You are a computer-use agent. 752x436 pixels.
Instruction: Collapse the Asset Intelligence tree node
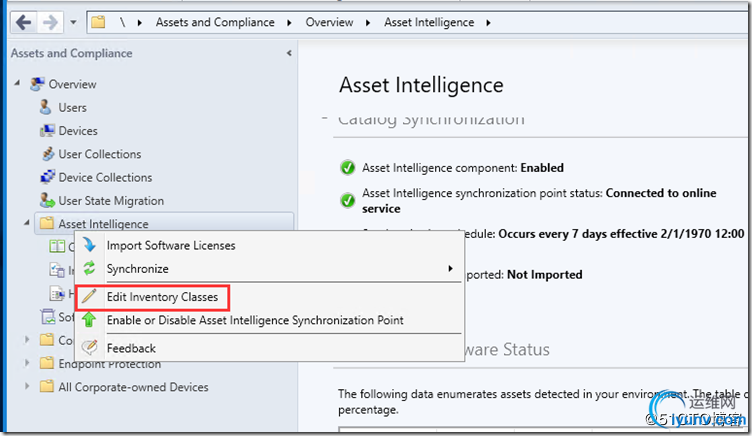point(27,223)
